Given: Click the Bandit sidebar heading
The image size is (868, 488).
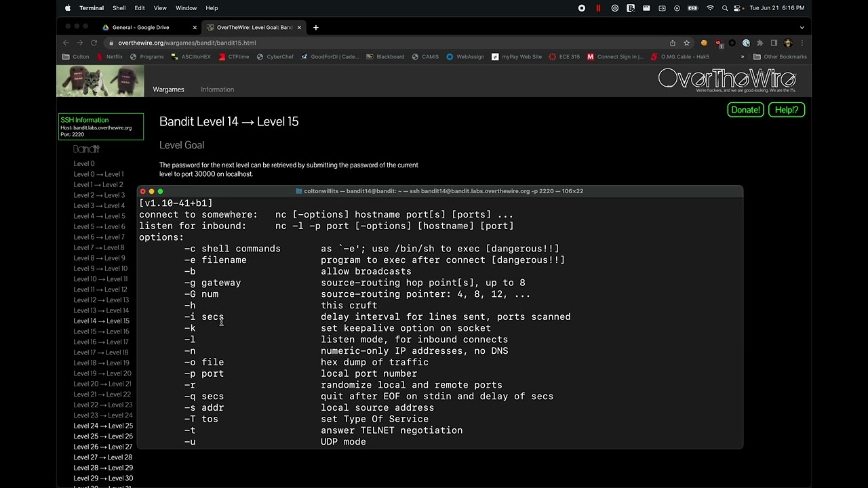Looking at the screenshot, I should point(86,149).
